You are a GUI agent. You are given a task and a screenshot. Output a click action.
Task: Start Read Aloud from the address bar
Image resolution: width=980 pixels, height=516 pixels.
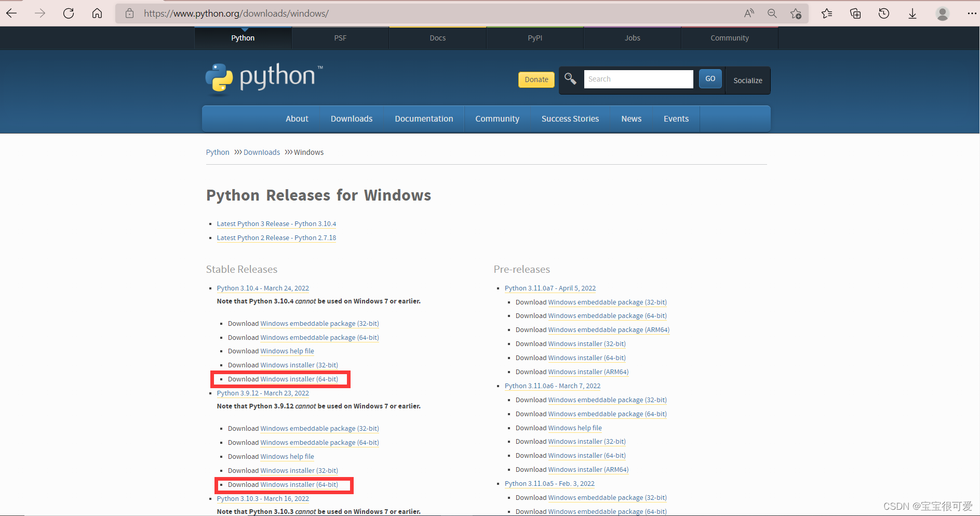[x=749, y=13]
